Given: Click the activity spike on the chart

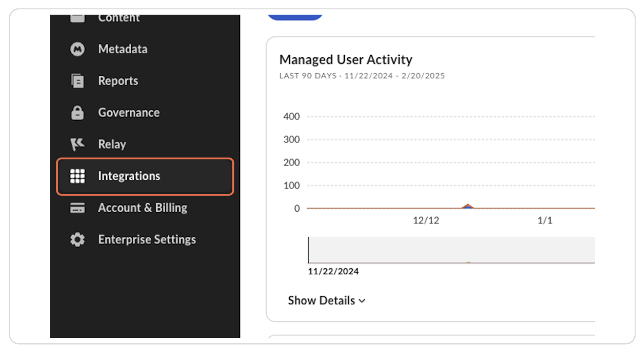Looking at the screenshot, I should tap(467, 206).
